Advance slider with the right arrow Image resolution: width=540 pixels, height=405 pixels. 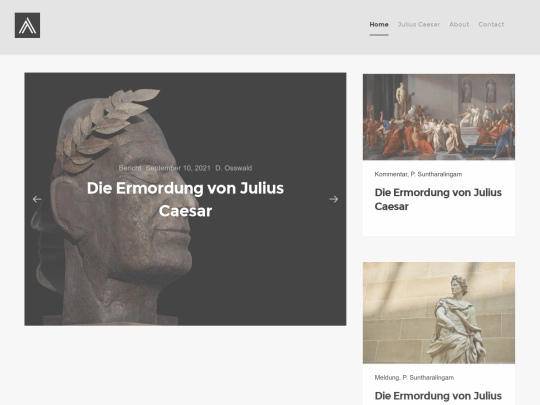333,199
